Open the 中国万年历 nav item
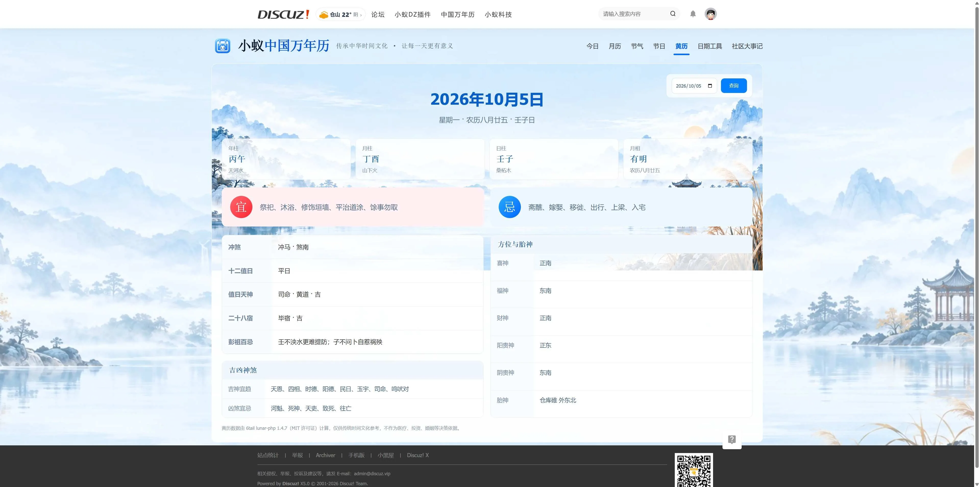The width and height of the screenshot is (980, 487). [458, 15]
